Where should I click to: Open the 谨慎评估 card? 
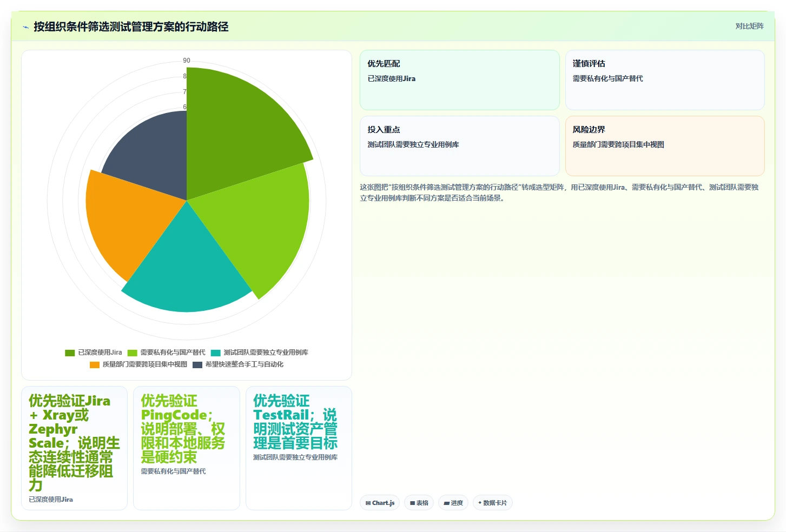(x=665, y=80)
